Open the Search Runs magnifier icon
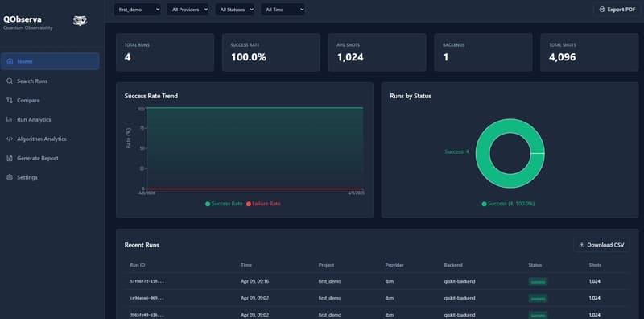 (x=10, y=81)
